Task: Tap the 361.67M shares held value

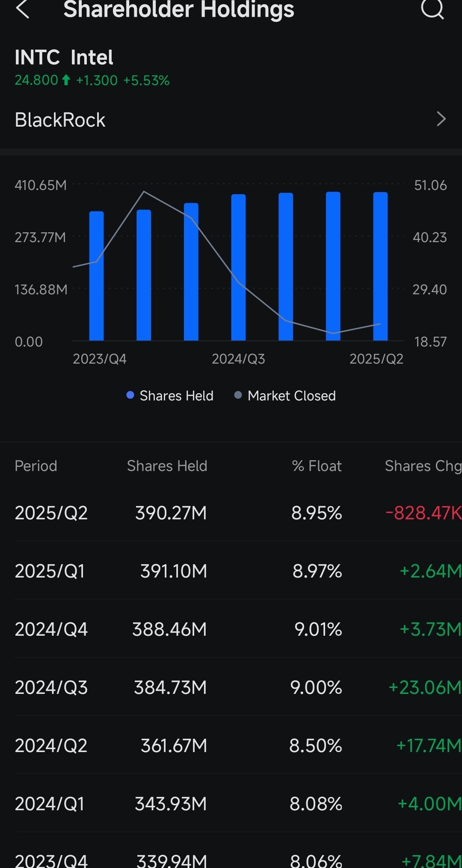Action: coord(174,746)
